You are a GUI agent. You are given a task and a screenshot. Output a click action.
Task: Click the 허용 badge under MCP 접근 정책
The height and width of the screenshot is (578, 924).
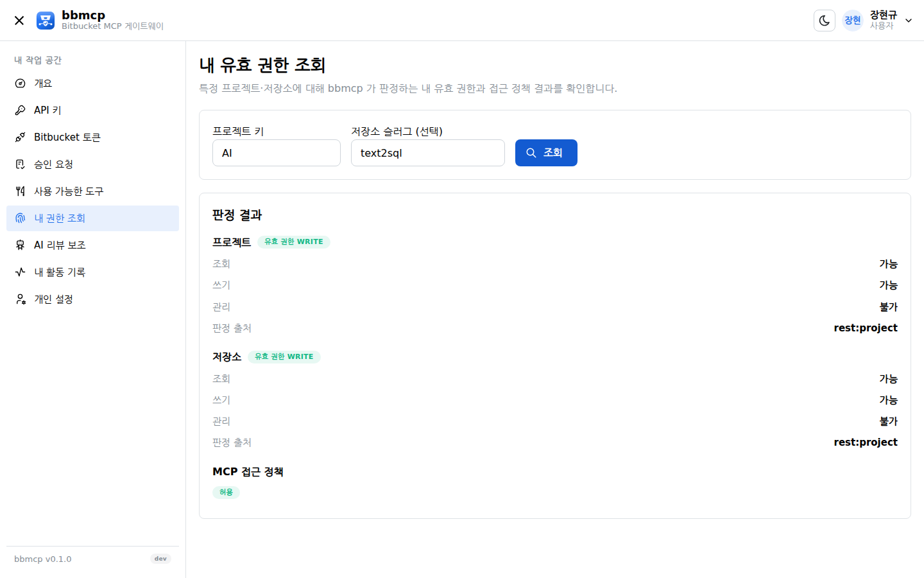[x=226, y=493]
